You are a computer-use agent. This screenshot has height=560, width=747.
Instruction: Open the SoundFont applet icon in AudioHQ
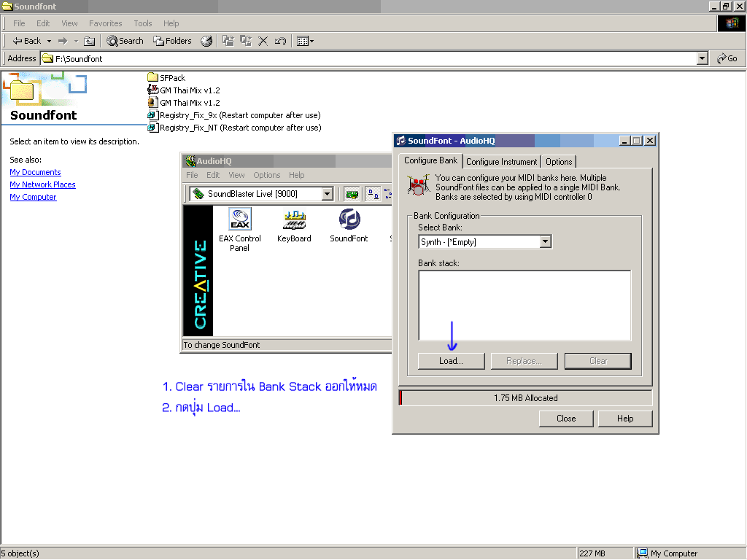(x=349, y=226)
